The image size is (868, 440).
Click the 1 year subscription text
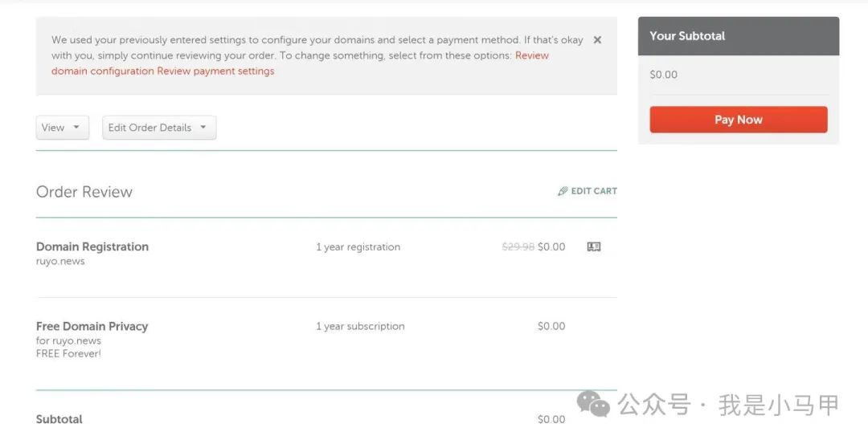pyautogui.click(x=360, y=326)
